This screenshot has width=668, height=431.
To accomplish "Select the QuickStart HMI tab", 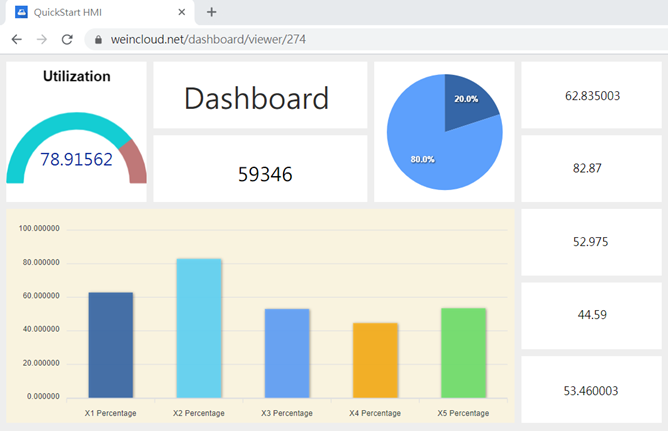I will click(100, 12).
